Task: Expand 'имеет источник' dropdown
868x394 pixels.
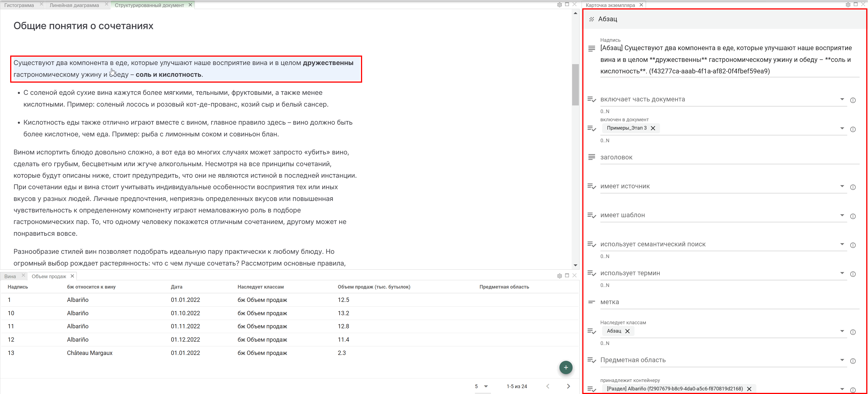Action: point(842,186)
